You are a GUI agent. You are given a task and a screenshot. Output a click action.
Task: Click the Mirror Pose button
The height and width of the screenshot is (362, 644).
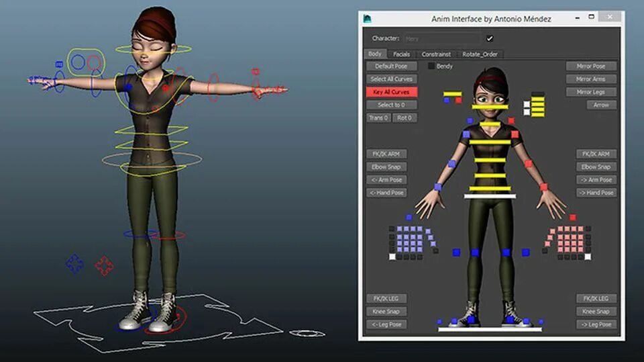(590, 66)
